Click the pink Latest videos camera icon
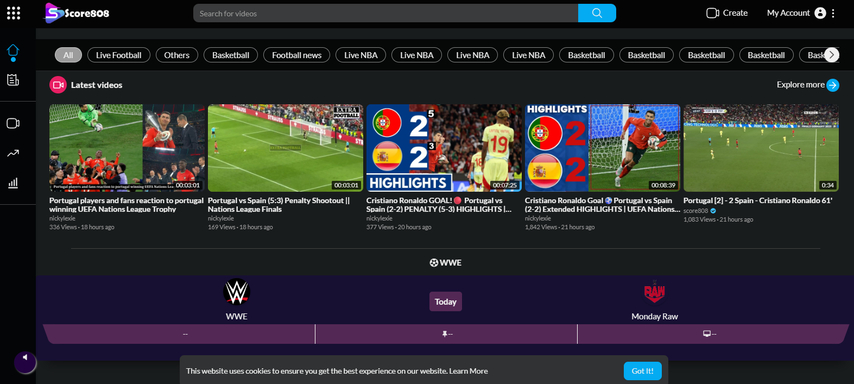Image resolution: width=854 pixels, height=384 pixels. click(x=58, y=85)
